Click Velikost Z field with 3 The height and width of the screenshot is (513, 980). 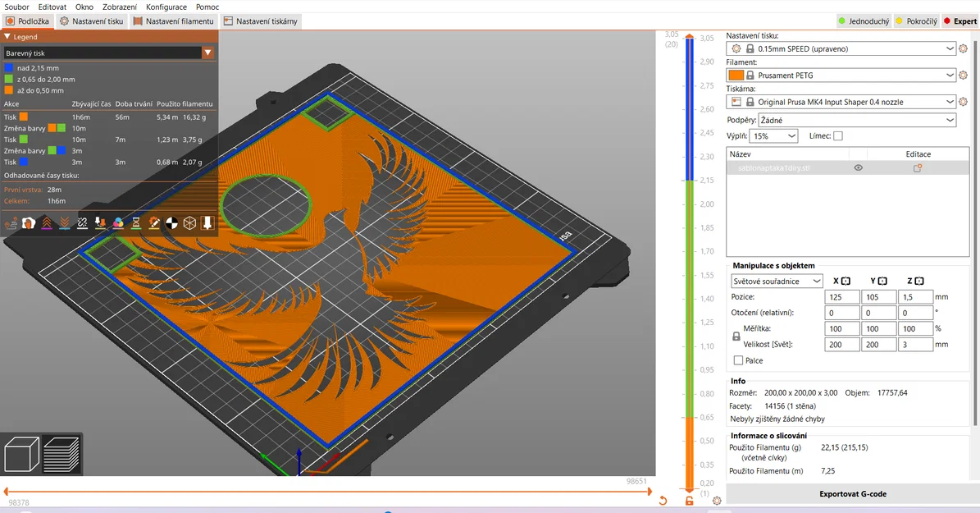point(916,344)
